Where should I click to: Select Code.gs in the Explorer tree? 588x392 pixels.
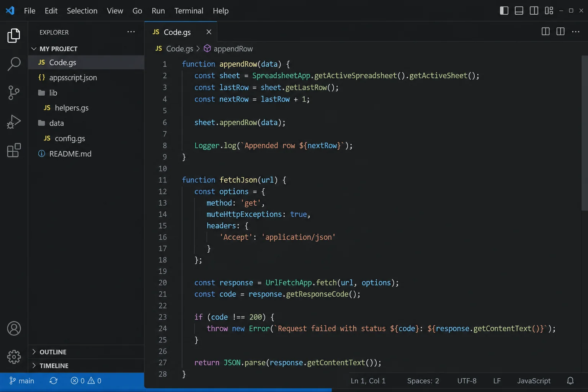pos(86,62)
